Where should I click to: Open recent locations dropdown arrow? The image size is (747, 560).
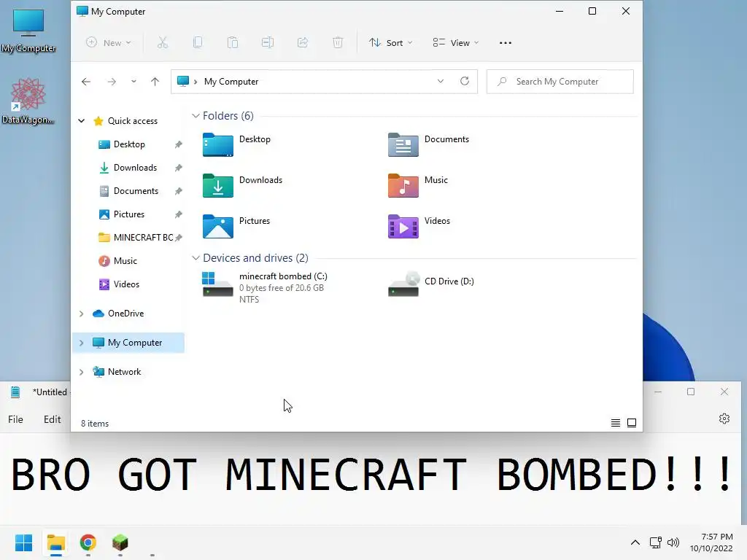134,82
